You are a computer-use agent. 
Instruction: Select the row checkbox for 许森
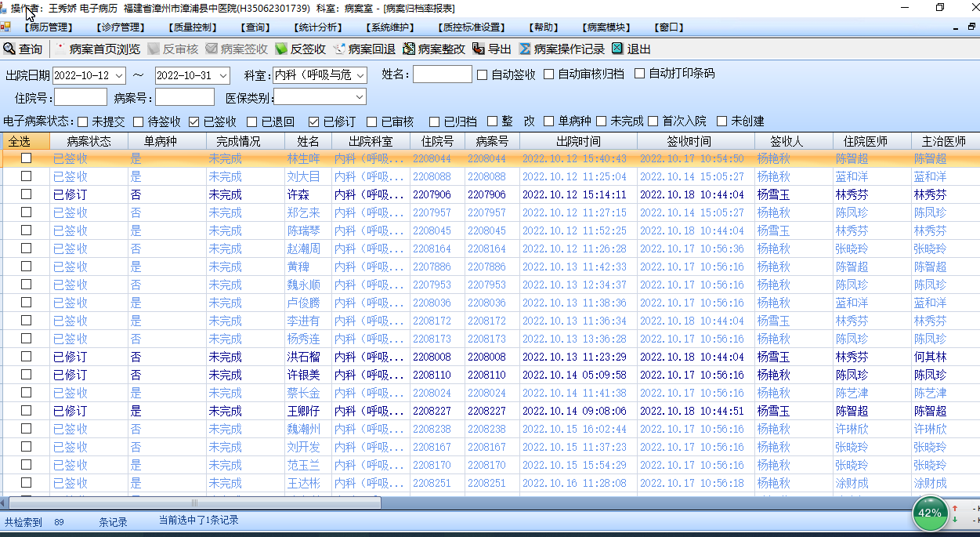pyautogui.click(x=26, y=194)
